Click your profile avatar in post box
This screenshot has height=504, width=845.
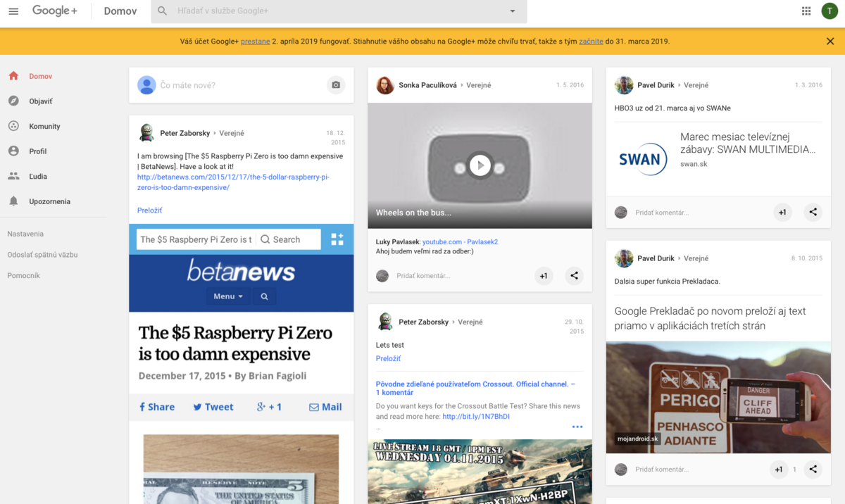[146, 85]
